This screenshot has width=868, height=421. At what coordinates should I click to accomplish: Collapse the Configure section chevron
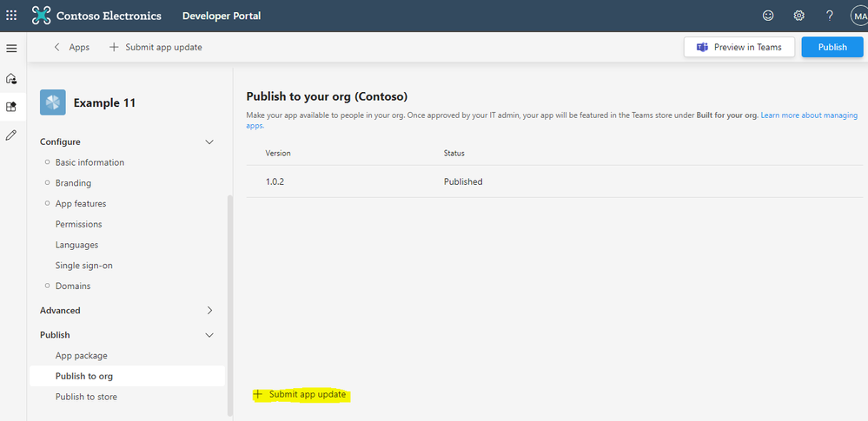(209, 141)
